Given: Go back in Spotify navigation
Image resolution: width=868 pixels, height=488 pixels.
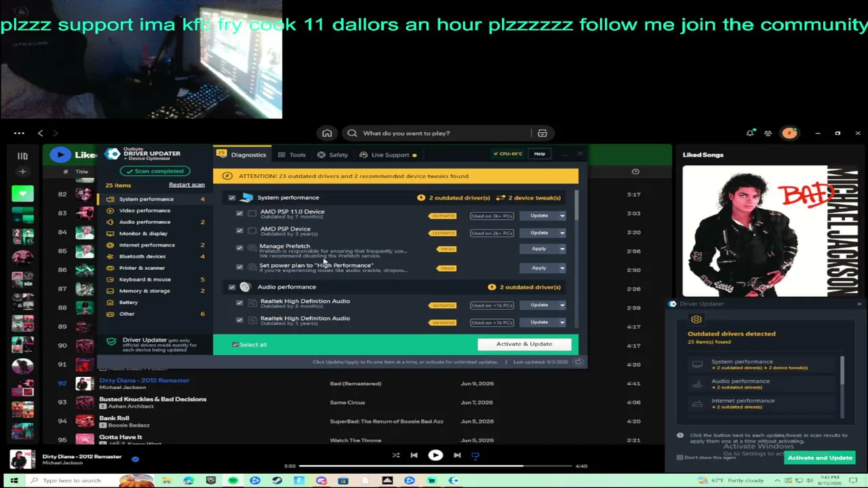Looking at the screenshot, I should point(40,134).
